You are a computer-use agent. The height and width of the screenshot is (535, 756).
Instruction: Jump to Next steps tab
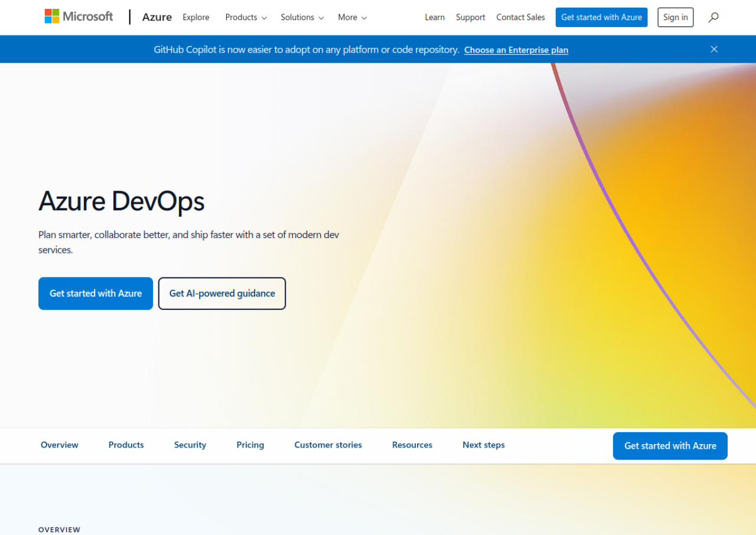pos(484,445)
